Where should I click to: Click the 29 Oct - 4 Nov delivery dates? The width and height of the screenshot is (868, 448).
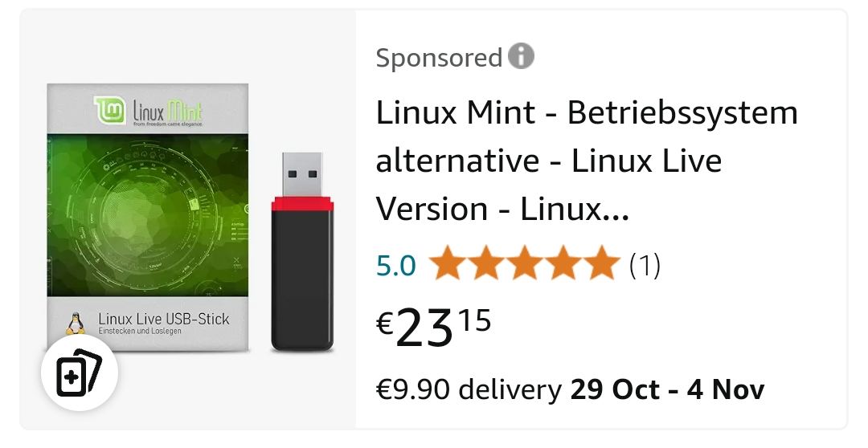coord(667,390)
